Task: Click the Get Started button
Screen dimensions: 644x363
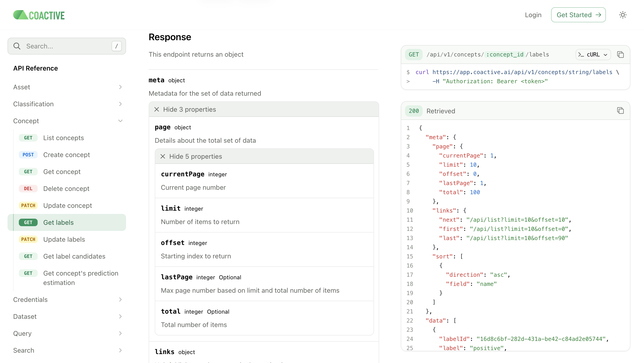Action: pos(578,15)
